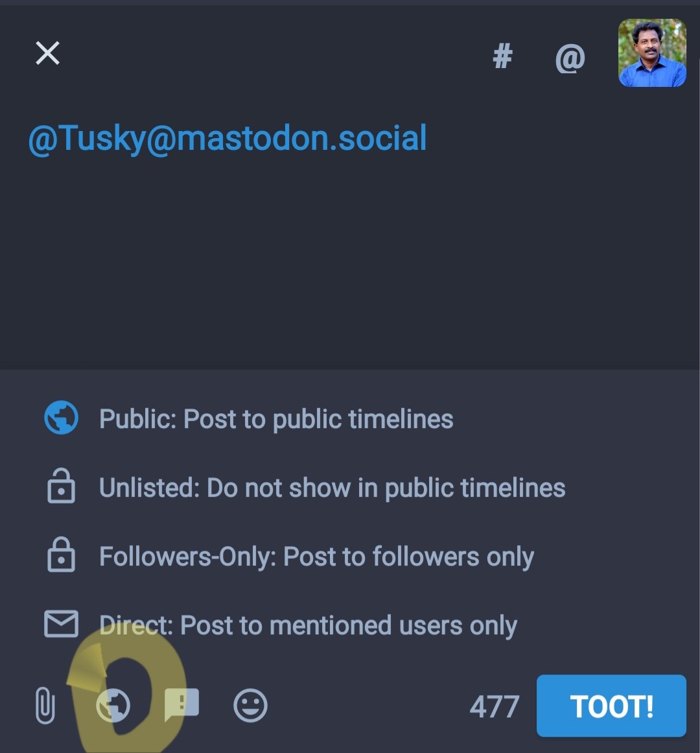
Task: Open the account avatar switcher
Action: (x=652, y=53)
